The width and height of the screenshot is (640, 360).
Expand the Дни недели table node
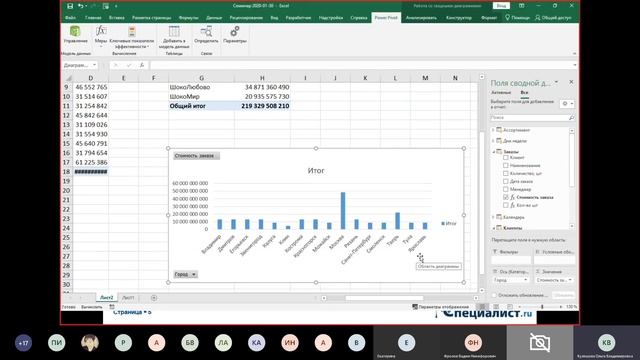point(493,141)
